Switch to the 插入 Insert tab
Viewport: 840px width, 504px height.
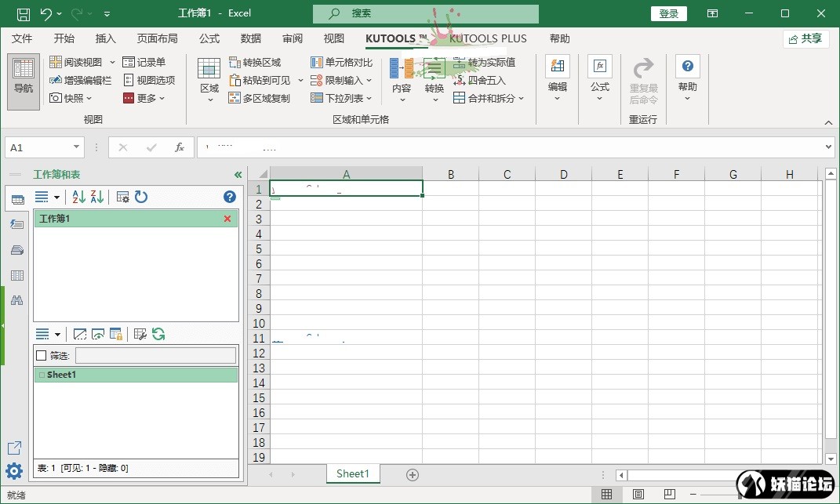point(106,38)
